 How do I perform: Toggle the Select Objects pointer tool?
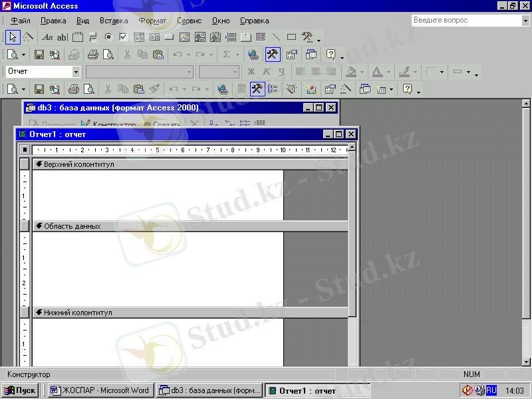13,37
